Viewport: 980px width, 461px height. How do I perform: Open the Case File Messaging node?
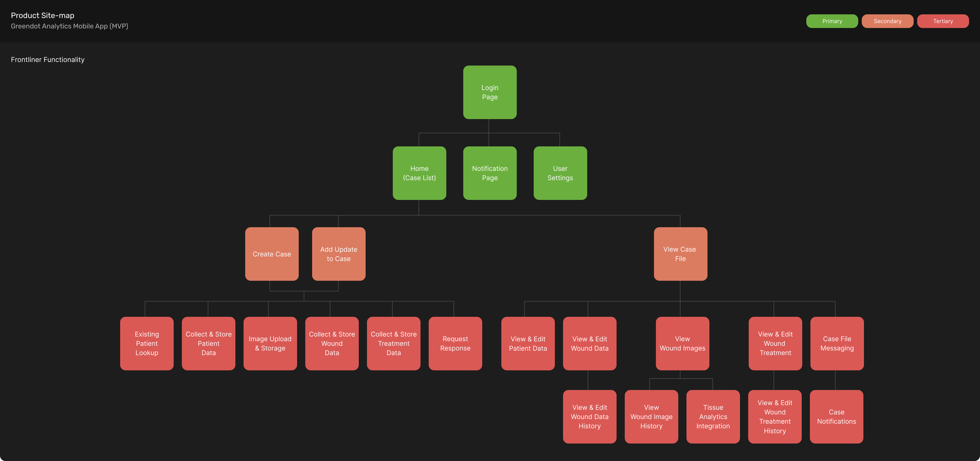pos(837,344)
